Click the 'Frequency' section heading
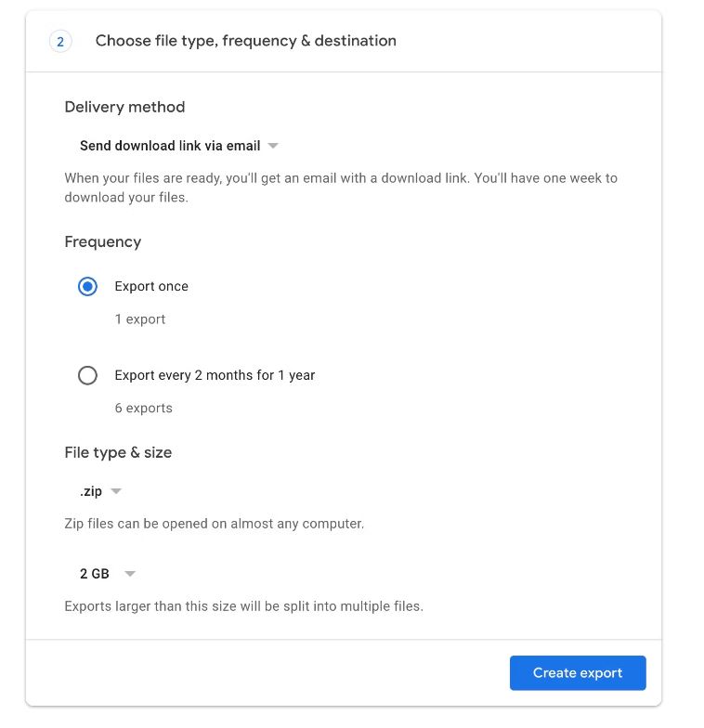The image size is (704, 728). click(102, 242)
